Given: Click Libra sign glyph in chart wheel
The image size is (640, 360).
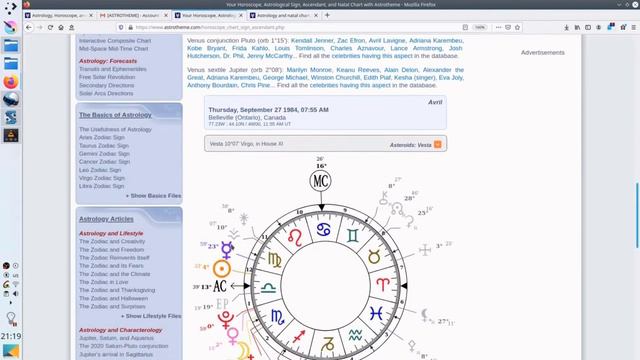Looking at the screenshot, I should tap(268, 288).
